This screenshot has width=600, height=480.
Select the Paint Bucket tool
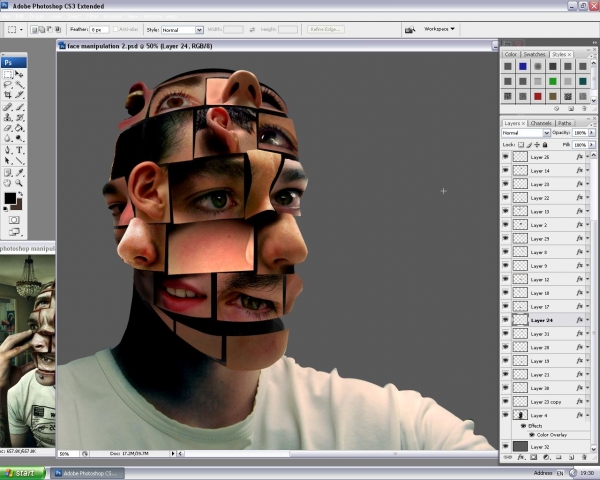pyautogui.click(x=19, y=128)
